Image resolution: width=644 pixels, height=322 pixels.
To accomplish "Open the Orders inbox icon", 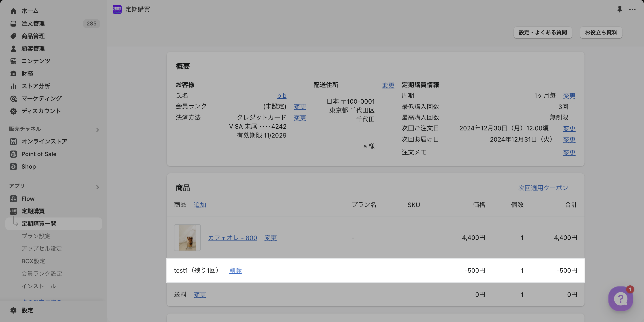I will coord(13,23).
